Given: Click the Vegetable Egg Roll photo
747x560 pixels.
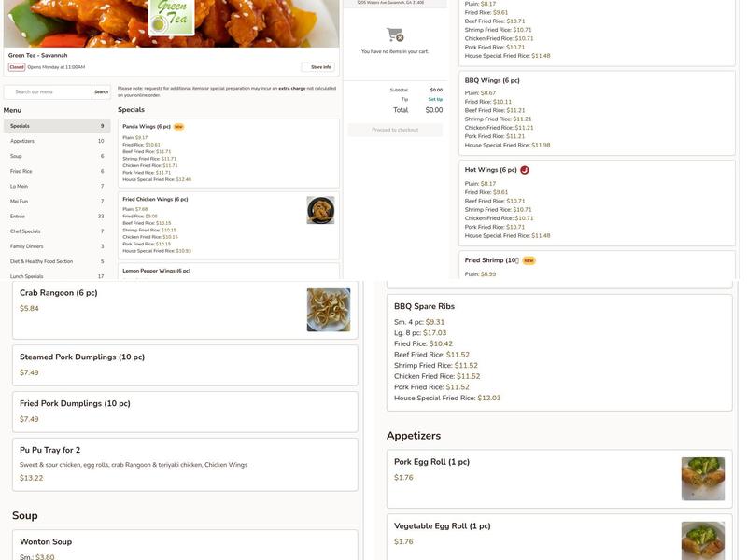Looking at the screenshot, I should [x=702, y=539].
